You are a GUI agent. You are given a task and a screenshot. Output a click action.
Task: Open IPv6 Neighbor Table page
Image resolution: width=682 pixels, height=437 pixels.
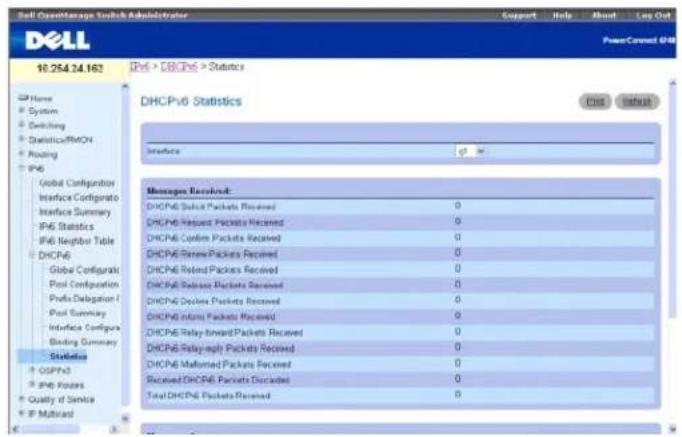(77, 241)
